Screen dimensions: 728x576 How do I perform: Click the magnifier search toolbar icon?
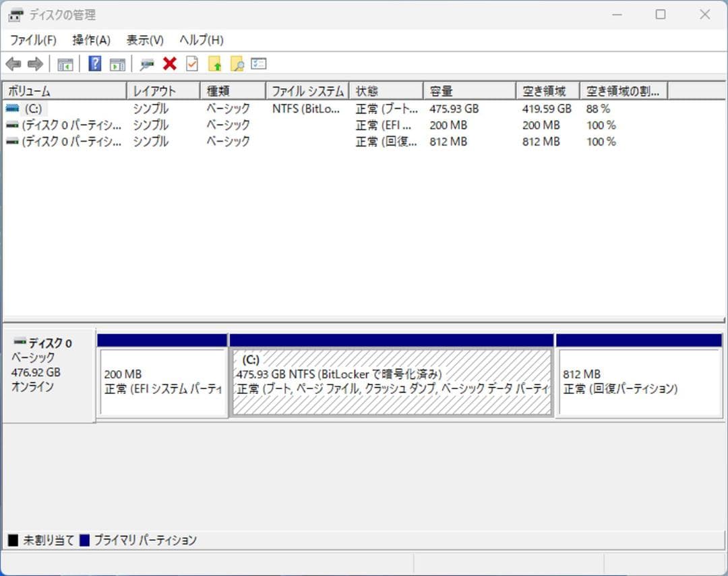[237, 63]
